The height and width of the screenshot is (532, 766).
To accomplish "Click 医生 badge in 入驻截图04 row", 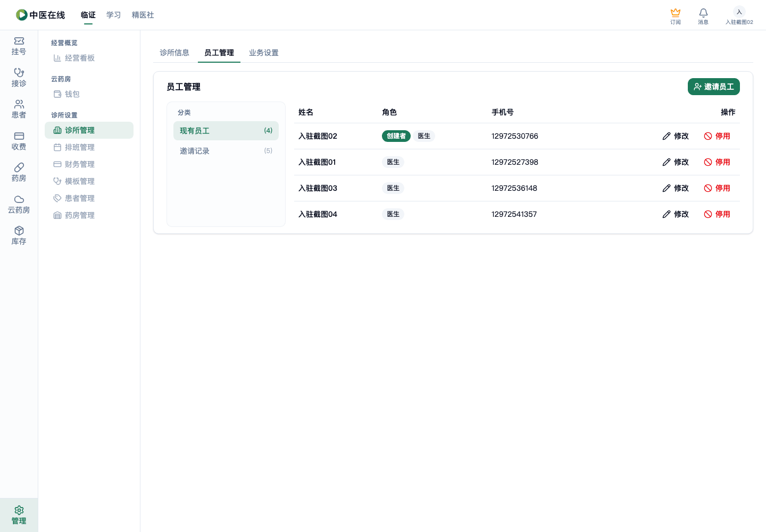I will [x=393, y=214].
